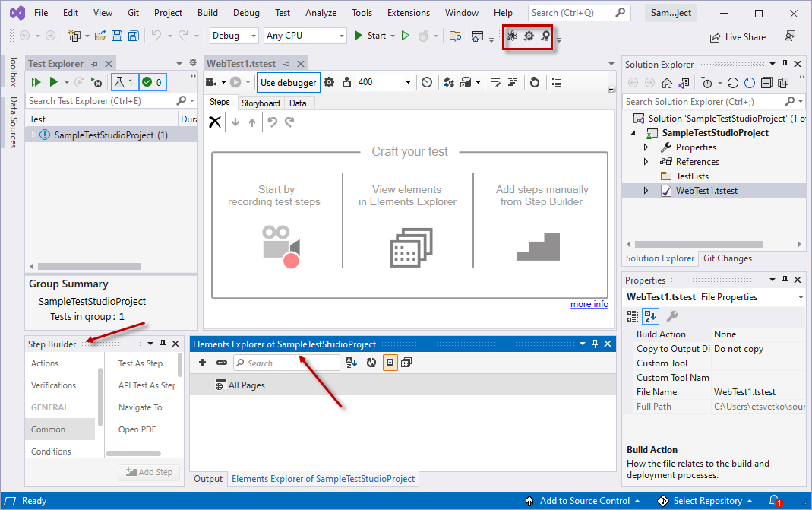
Task: Click the Home icon in Solution Explorer
Action: pos(667,83)
